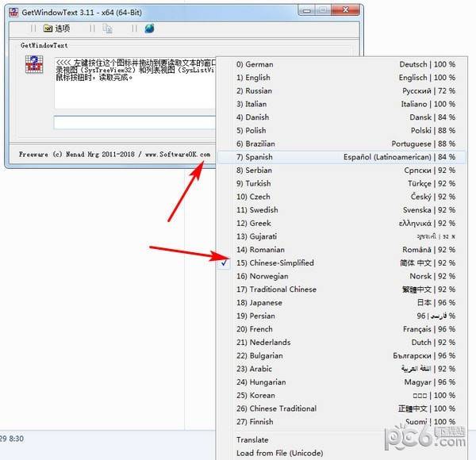Click the 选项 options menu label
Screen dimensions: 476x460
point(62,29)
